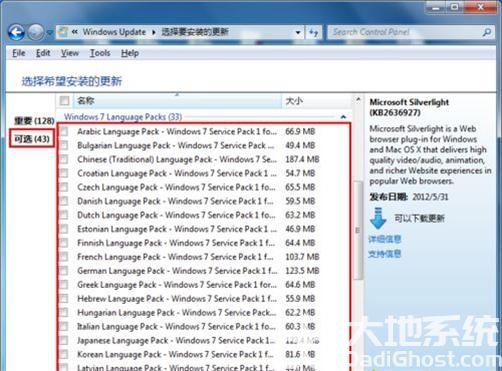The width and height of the screenshot is (502, 371).
Task: Check the Estonian Language Pack checkbox
Action: [64, 229]
